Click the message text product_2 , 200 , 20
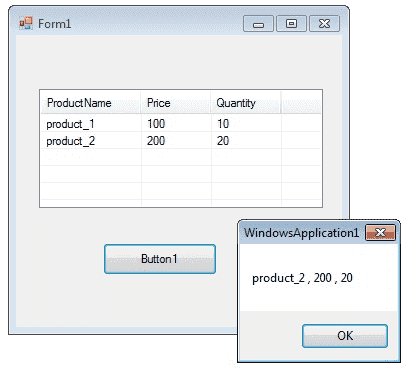Image resolution: width=407 pixels, height=368 pixels. [x=302, y=278]
